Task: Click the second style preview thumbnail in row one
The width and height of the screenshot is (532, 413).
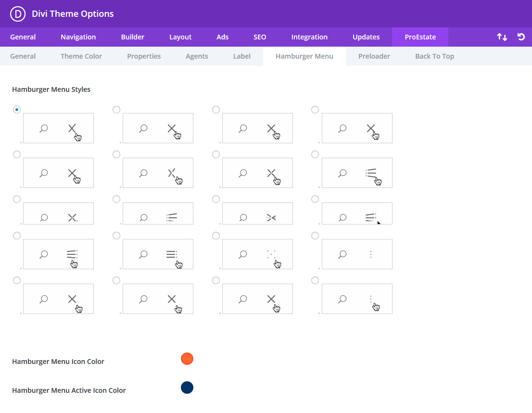Action: click(158, 128)
